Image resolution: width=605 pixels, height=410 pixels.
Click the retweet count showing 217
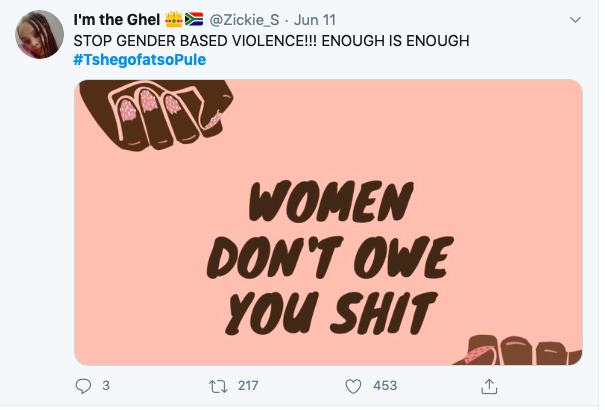pyautogui.click(x=248, y=386)
